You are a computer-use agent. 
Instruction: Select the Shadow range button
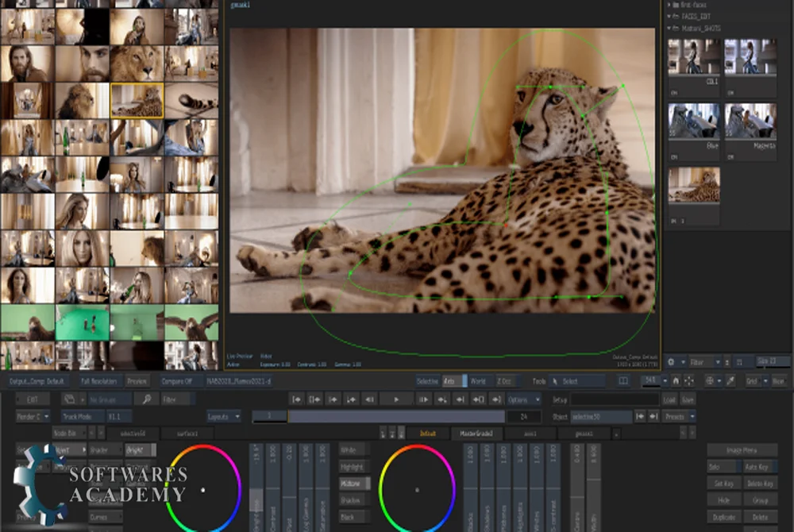pos(354,500)
